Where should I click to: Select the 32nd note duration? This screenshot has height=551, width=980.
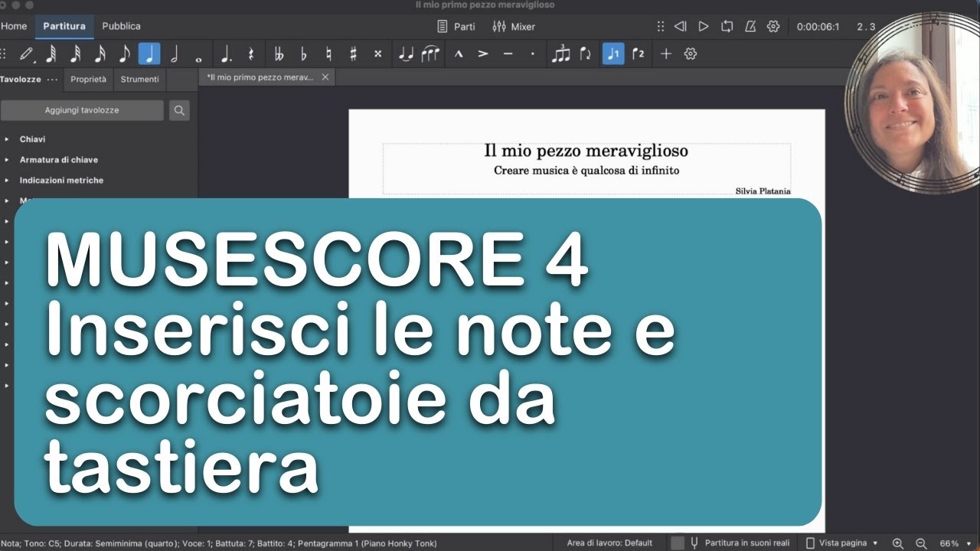(76, 54)
